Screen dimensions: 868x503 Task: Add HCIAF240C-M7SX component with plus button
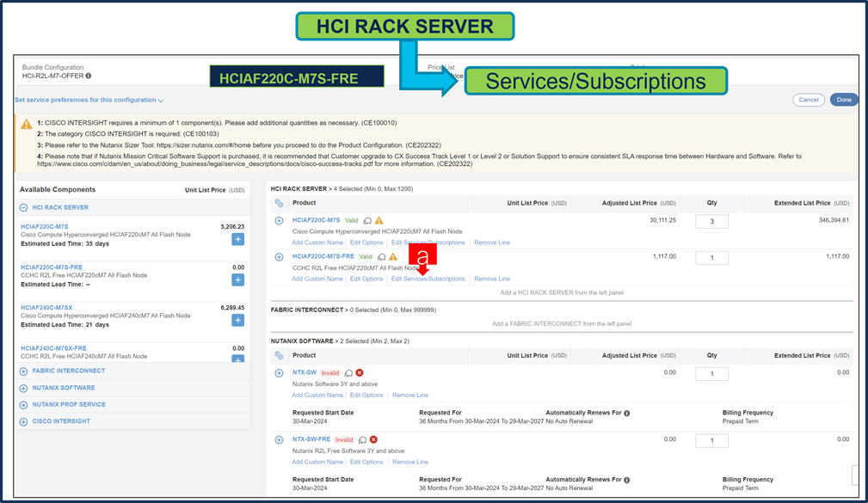237,320
